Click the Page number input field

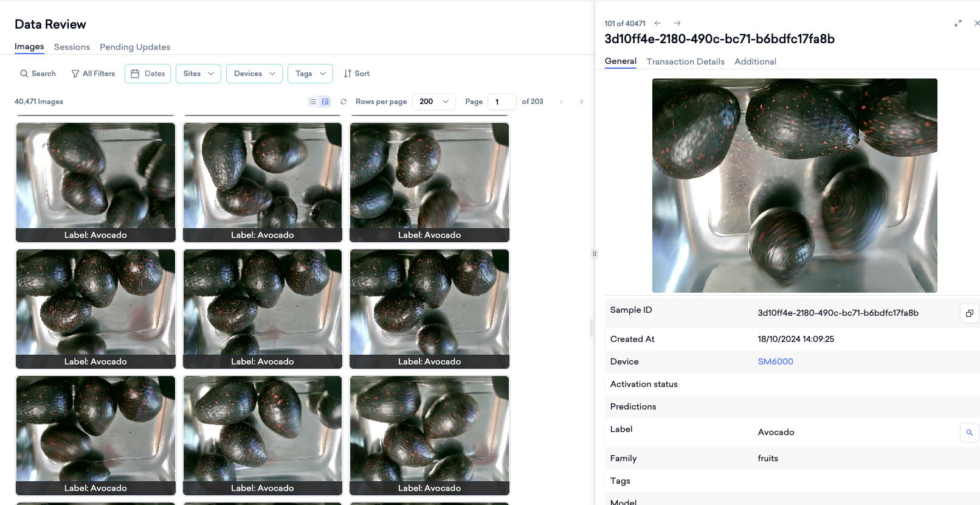coord(502,102)
